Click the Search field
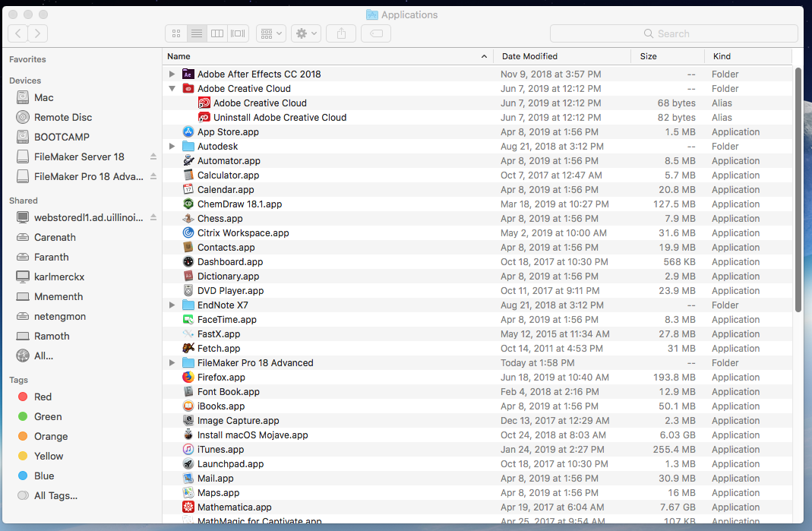Viewport: 812px width, 531px height. tap(674, 33)
